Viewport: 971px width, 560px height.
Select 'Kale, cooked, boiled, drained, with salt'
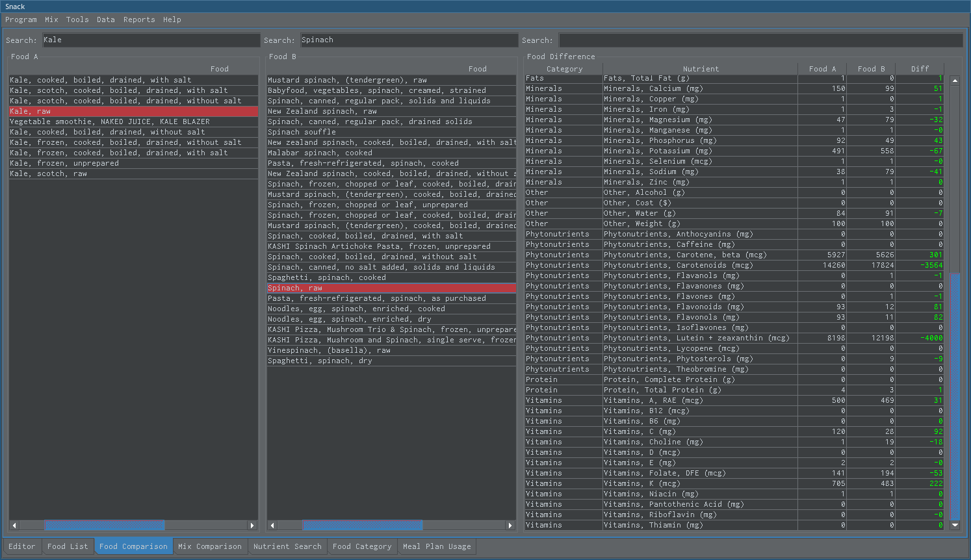click(x=133, y=81)
